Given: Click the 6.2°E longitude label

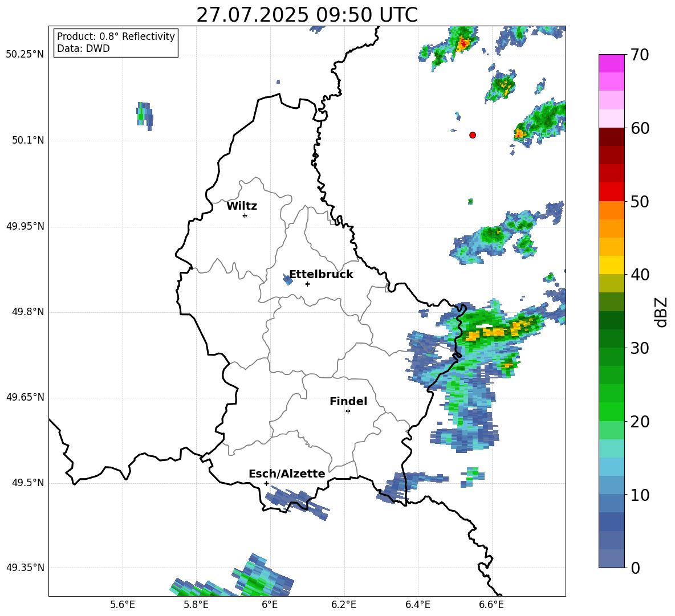Looking at the screenshot, I should (344, 605).
